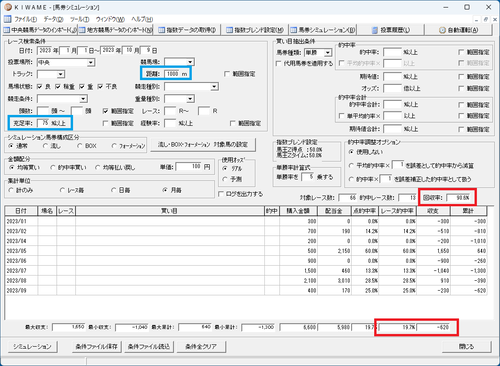Expand the トラック dropdown

coord(61,74)
